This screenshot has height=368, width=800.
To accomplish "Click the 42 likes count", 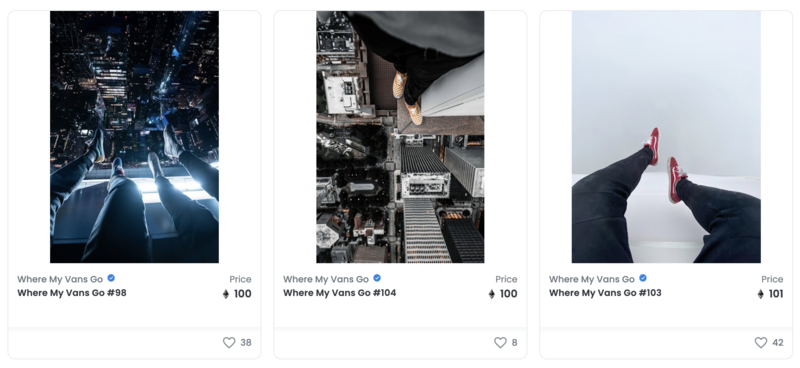I will [778, 343].
